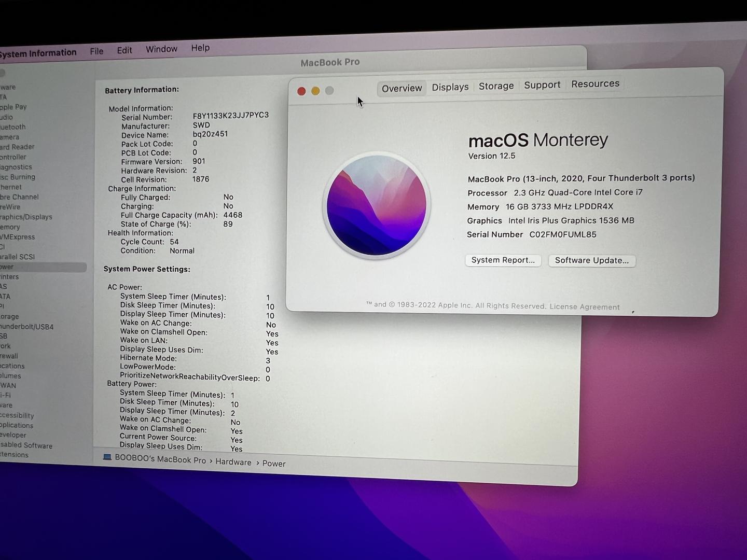747x560 pixels.
Task: Select Diagnostics in the sidebar
Action: point(16,167)
